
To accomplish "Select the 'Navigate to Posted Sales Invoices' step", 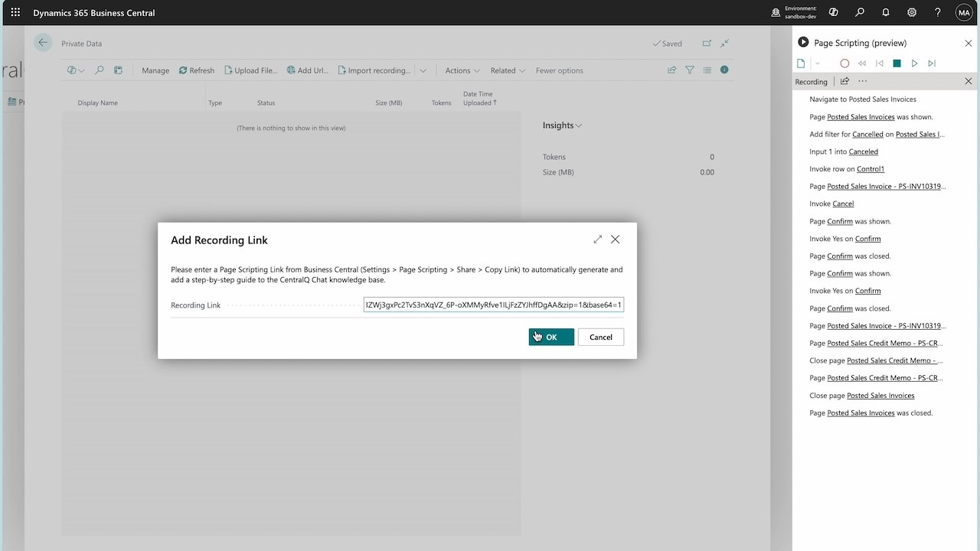I will pos(863,99).
